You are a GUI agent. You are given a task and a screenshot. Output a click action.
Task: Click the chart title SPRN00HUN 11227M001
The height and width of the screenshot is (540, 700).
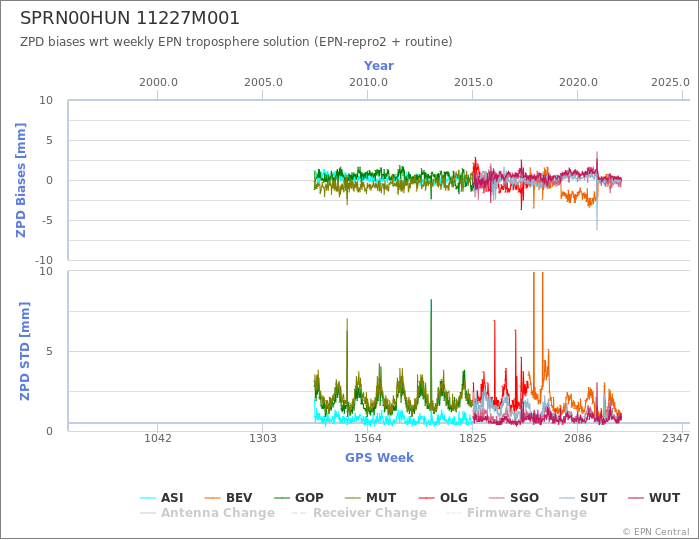click(130, 18)
